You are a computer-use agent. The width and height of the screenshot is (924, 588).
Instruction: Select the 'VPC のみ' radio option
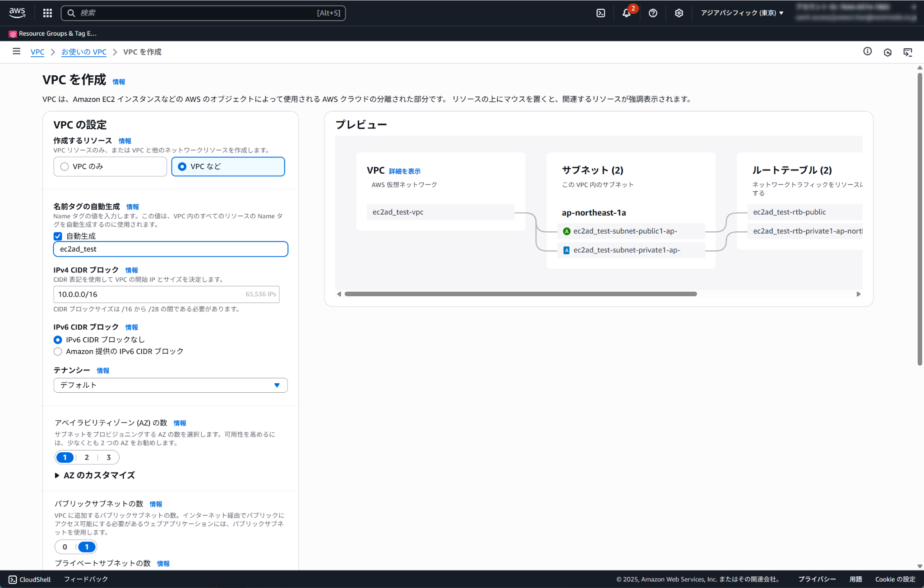[x=65, y=166]
